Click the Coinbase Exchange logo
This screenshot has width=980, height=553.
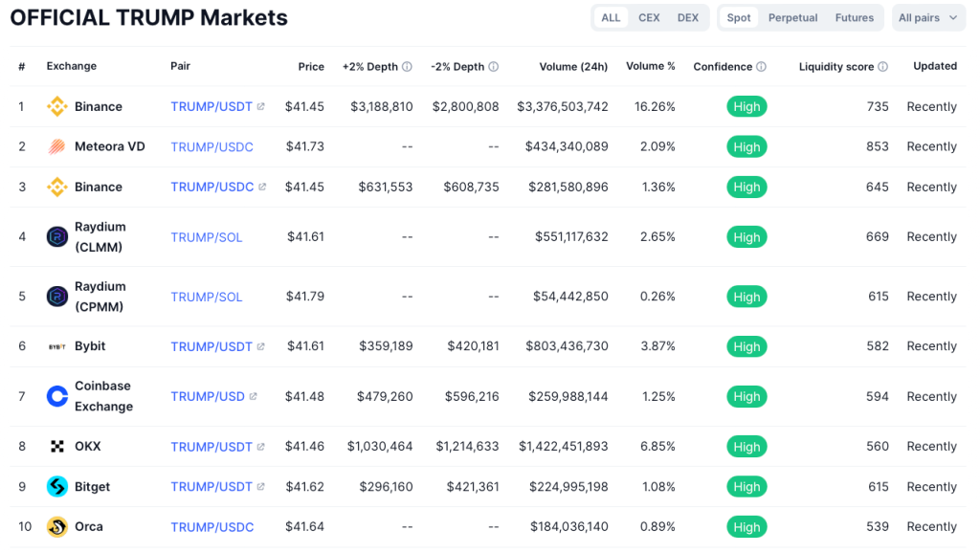pos(57,396)
